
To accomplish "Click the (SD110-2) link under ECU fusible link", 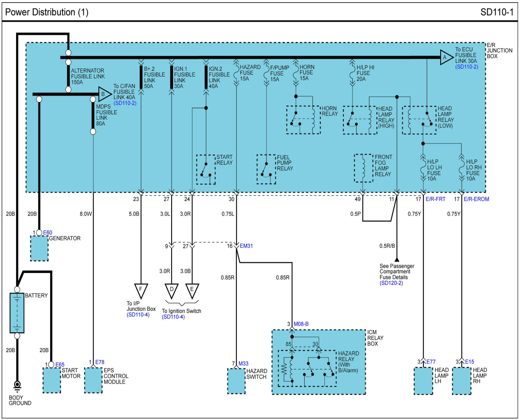I will [x=466, y=67].
